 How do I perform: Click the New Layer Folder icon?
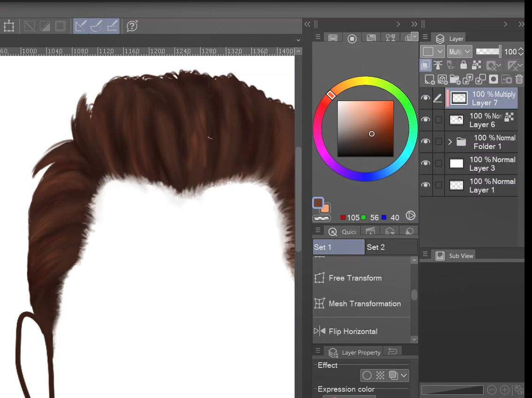455,80
